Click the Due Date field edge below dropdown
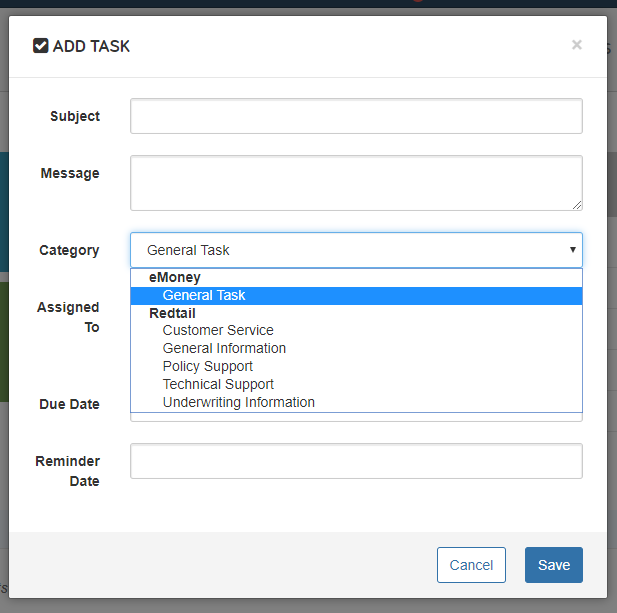Viewport: 617px width, 613px height. pos(356,417)
